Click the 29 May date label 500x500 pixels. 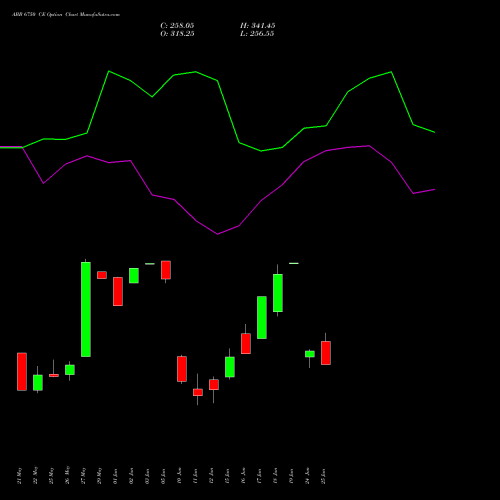tap(99, 476)
